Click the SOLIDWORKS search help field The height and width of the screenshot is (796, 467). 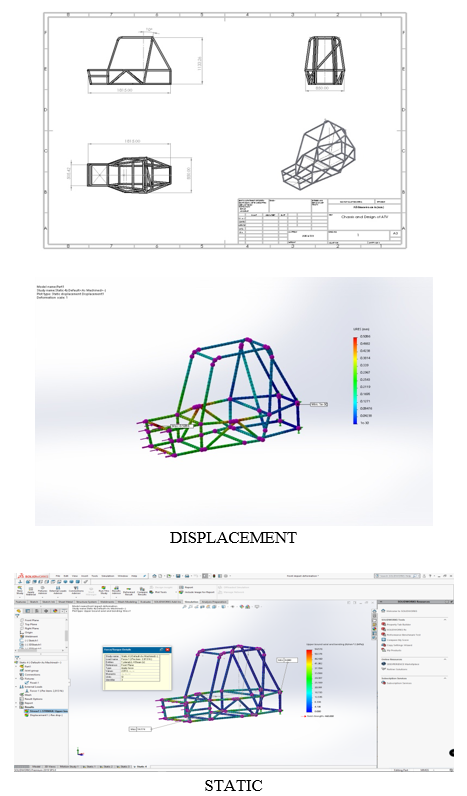(x=399, y=576)
